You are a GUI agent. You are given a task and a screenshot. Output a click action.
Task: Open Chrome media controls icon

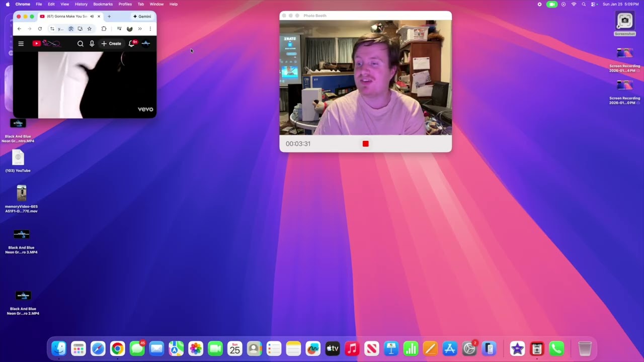119,29
